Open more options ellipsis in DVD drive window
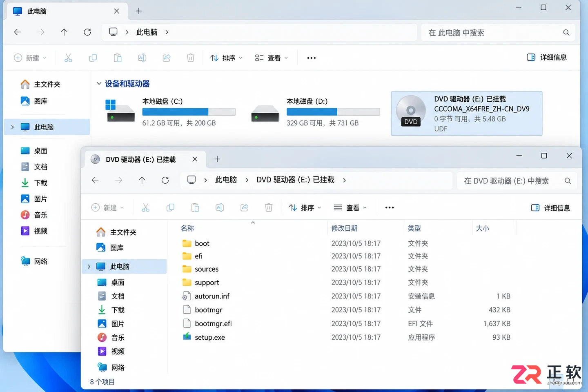The image size is (588, 392). tap(390, 208)
